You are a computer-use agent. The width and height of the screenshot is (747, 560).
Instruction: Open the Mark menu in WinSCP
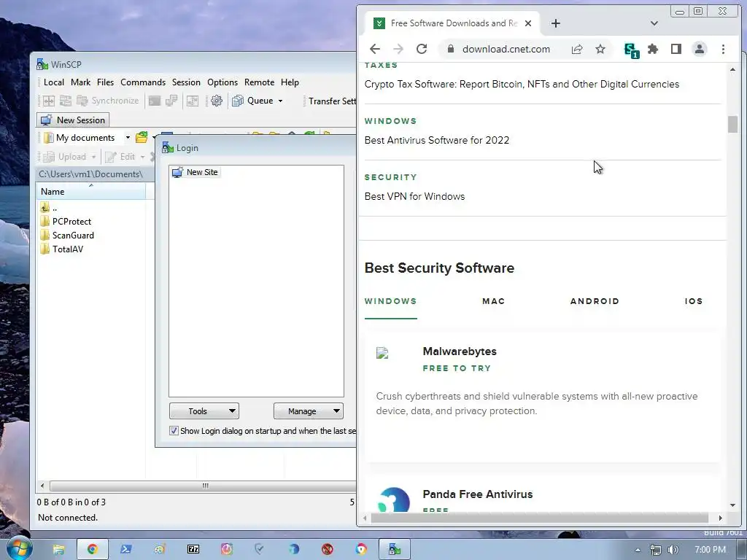coord(80,82)
